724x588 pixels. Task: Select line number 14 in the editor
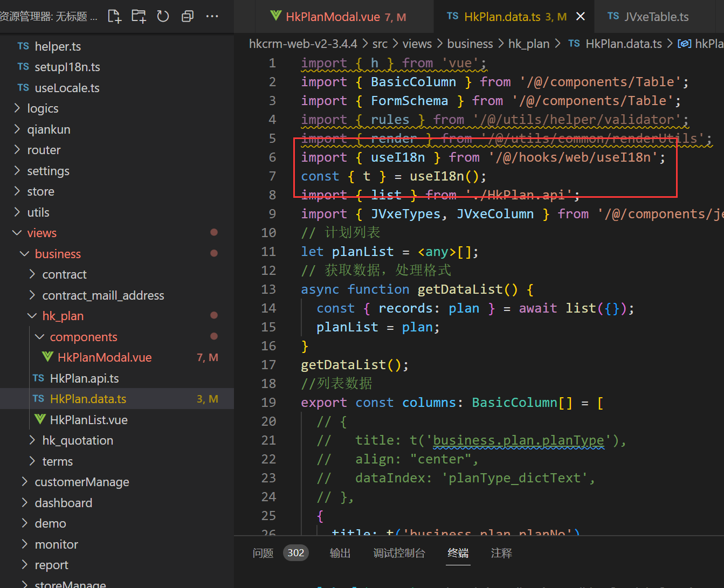tap(268, 308)
